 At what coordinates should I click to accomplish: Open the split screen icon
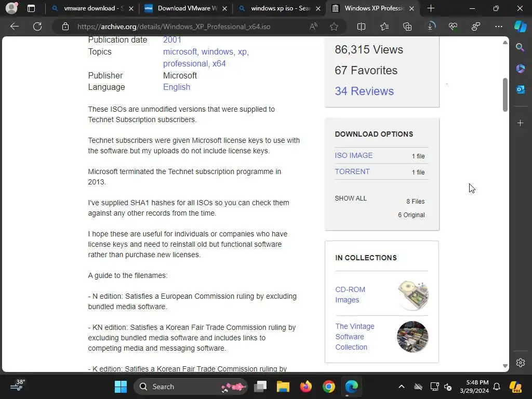pyautogui.click(x=362, y=26)
